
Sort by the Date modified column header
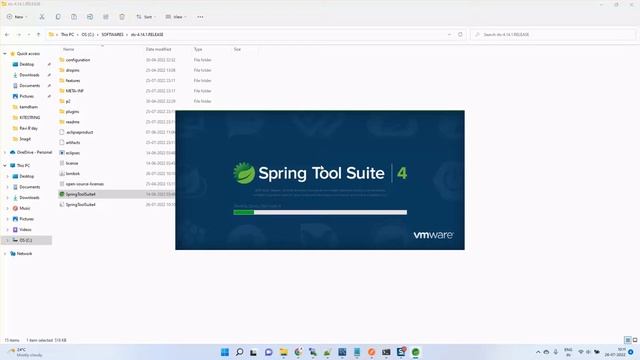[158, 49]
